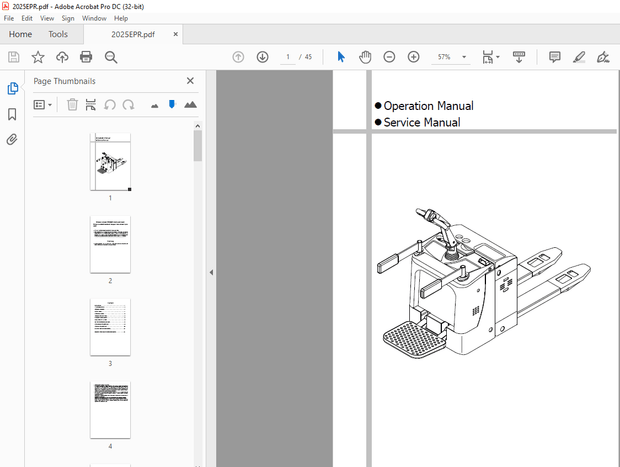
Task: Go to previous page arrow
Action: (x=238, y=57)
